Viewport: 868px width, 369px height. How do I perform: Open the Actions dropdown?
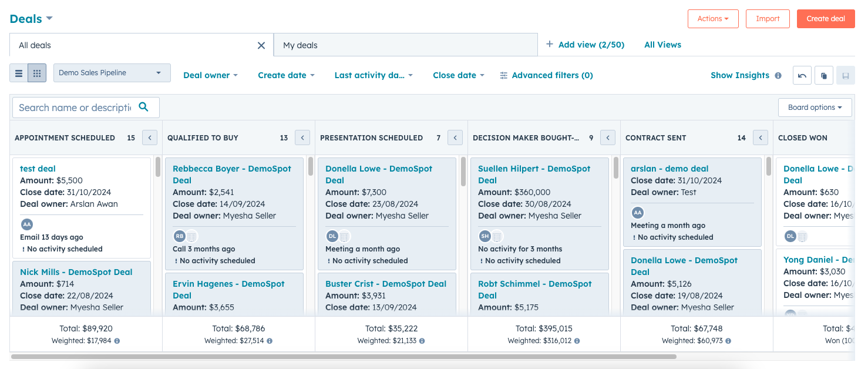pos(713,19)
